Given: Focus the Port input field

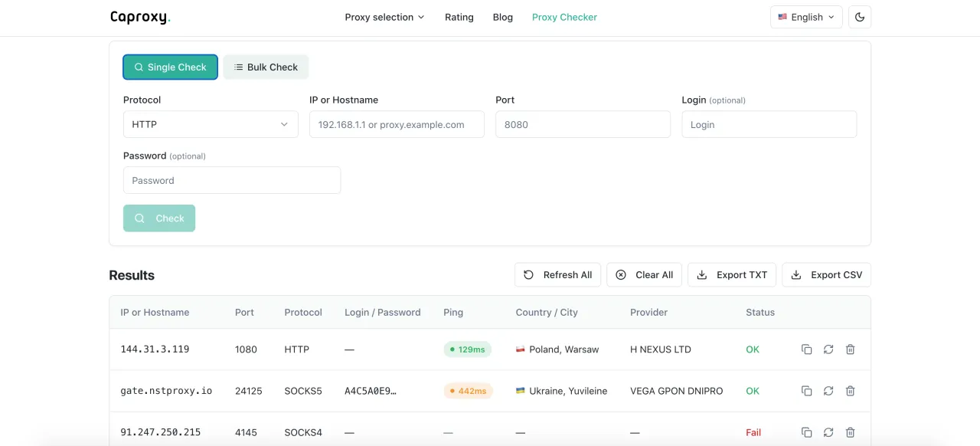Looking at the screenshot, I should 583,124.
